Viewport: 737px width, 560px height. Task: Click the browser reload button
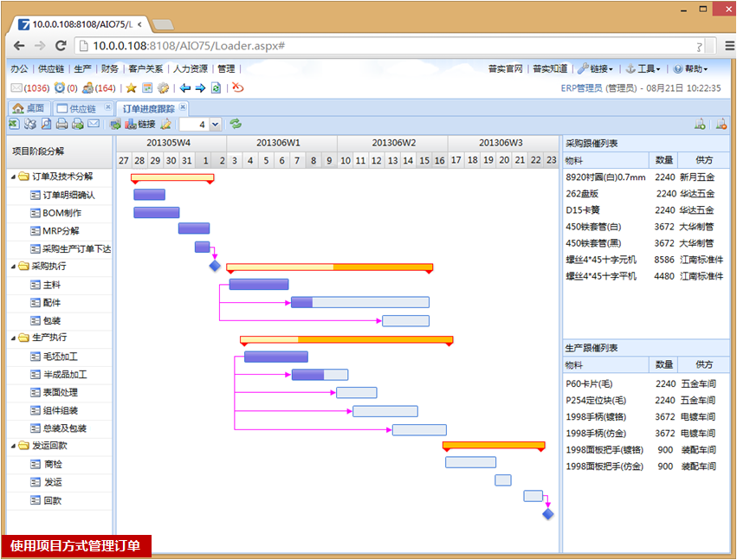click(x=61, y=46)
